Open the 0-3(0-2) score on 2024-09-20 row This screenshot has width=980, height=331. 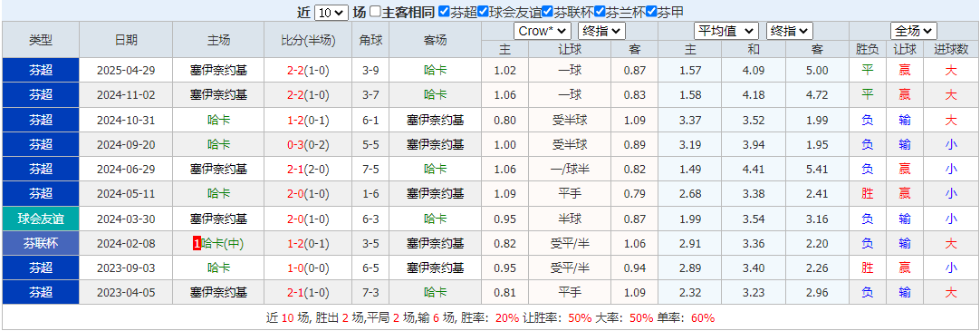pyautogui.click(x=309, y=144)
